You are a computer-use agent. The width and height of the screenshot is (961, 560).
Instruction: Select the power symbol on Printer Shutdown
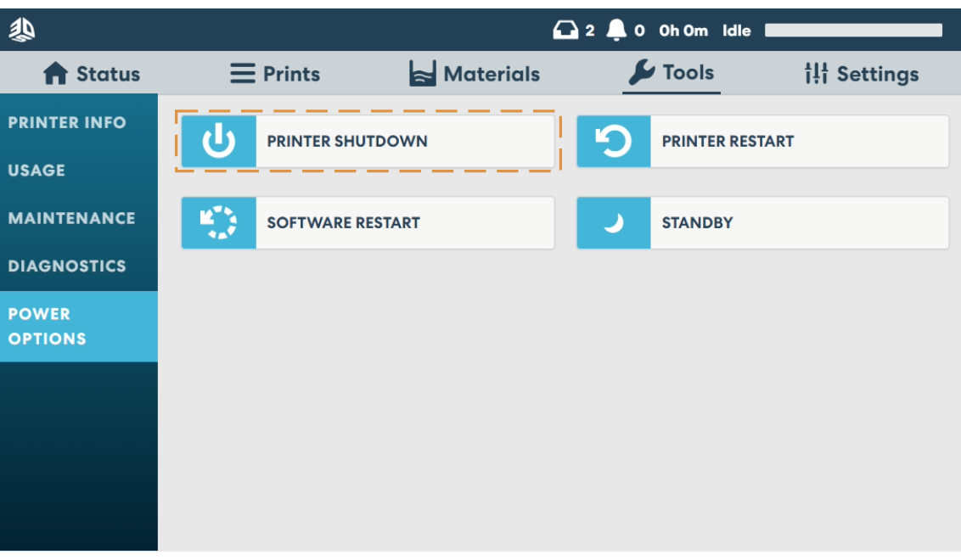coord(219,140)
